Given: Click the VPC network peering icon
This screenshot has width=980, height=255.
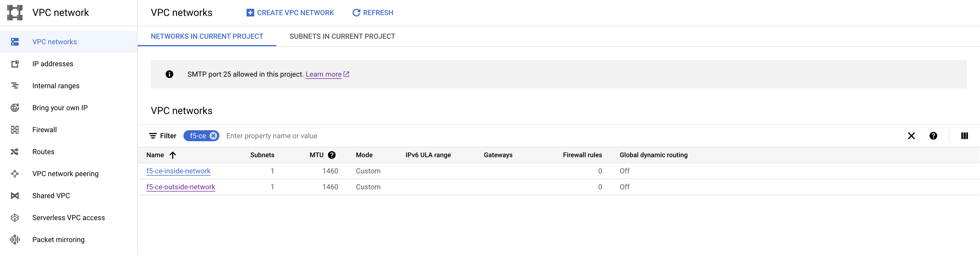Looking at the screenshot, I should [x=15, y=174].
